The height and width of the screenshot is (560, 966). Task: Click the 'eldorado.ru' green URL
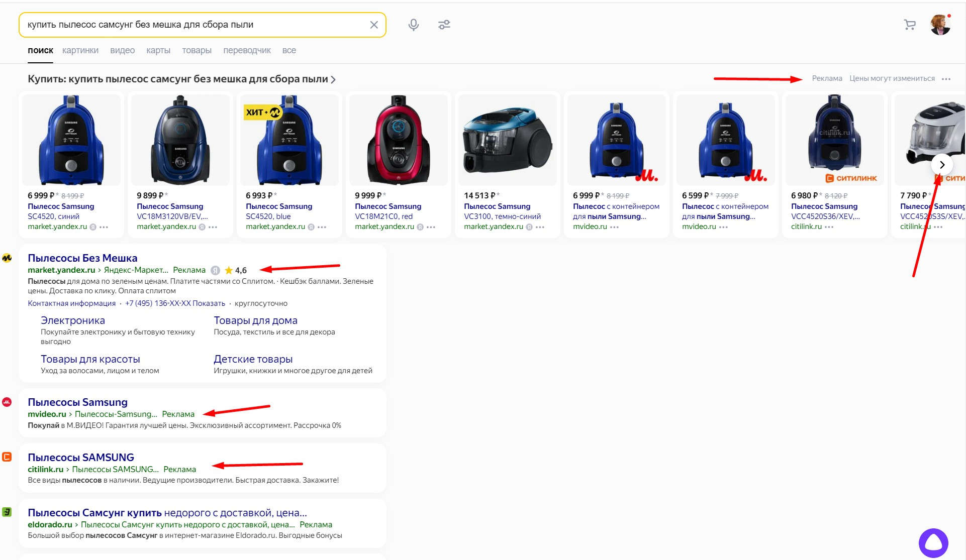(x=50, y=524)
